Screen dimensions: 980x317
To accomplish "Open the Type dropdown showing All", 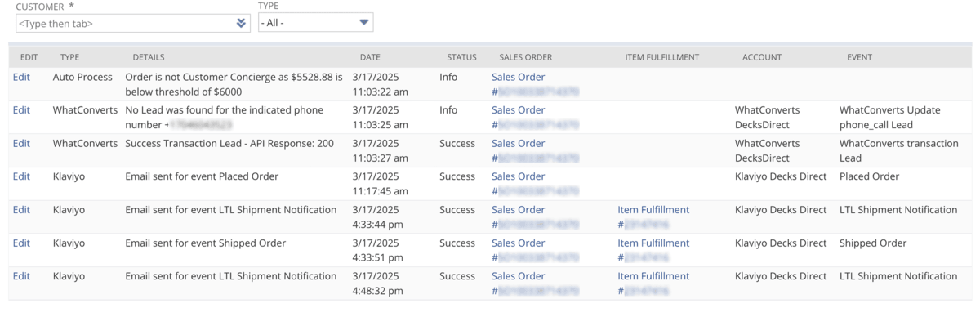I will pos(315,23).
